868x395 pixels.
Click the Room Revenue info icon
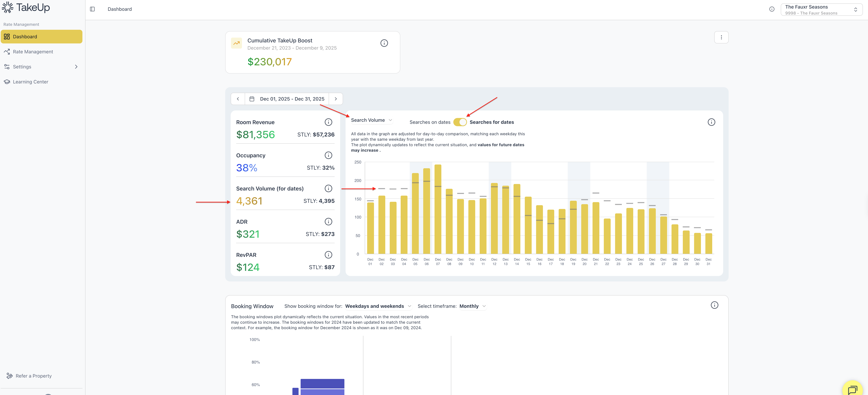328,122
